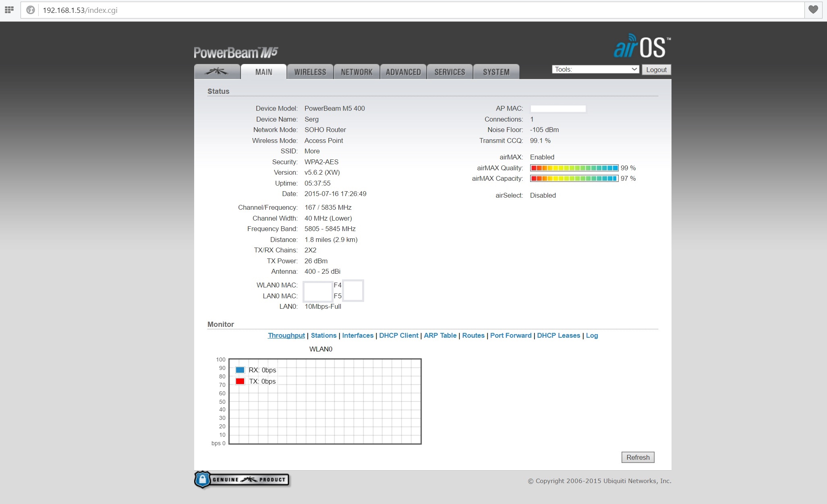Screen dimensions: 827x504
Task: Click the site info globe icon
Action: (x=31, y=10)
